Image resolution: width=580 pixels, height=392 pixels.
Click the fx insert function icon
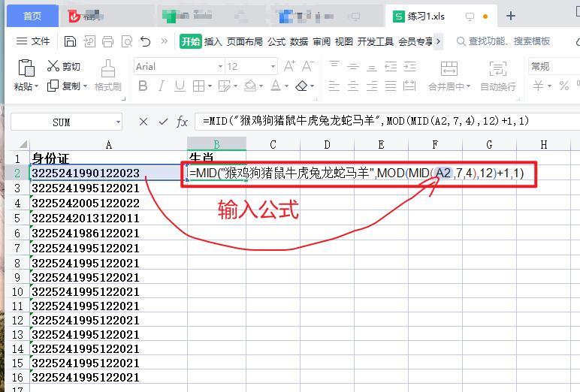pos(182,122)
